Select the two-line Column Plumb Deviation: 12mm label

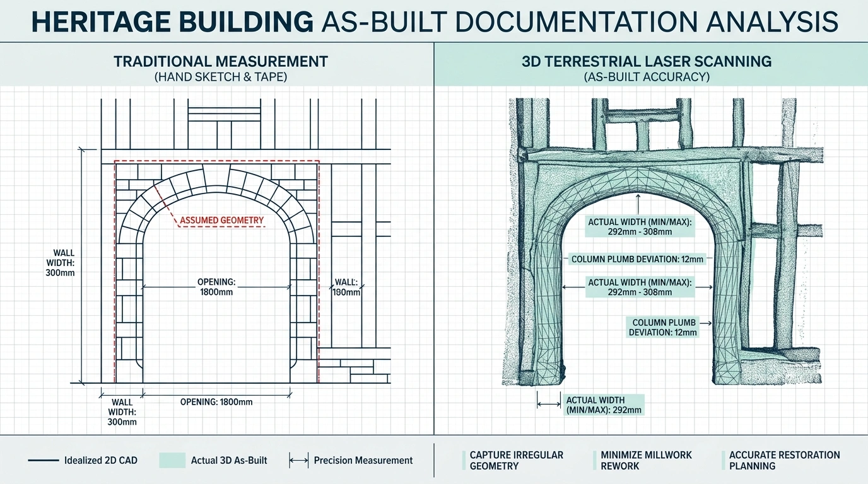(x=664, y=327)
